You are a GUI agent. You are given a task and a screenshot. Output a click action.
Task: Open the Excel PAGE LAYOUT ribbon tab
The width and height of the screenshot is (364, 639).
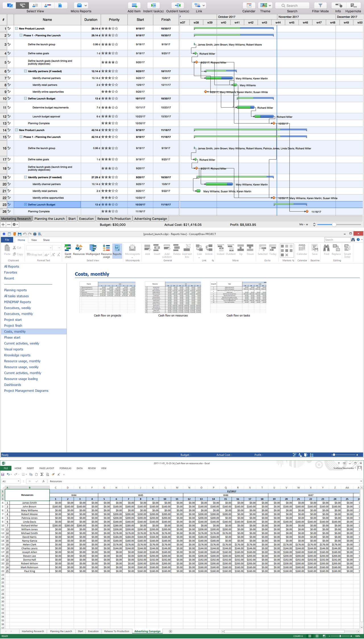(x=47, y=468)
